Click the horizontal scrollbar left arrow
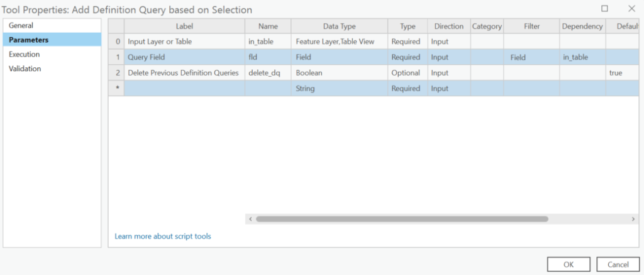The width and height of the screenshot is (644, 275). click(x=250, y=219)
